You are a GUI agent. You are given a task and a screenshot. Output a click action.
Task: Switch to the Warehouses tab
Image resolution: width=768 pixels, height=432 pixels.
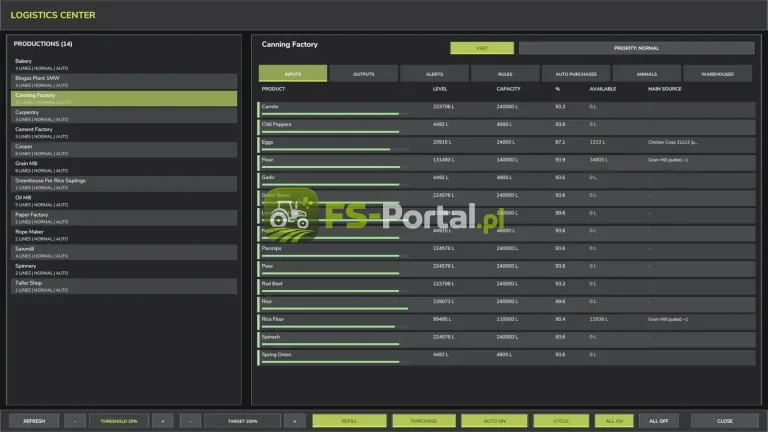[717, 73]
